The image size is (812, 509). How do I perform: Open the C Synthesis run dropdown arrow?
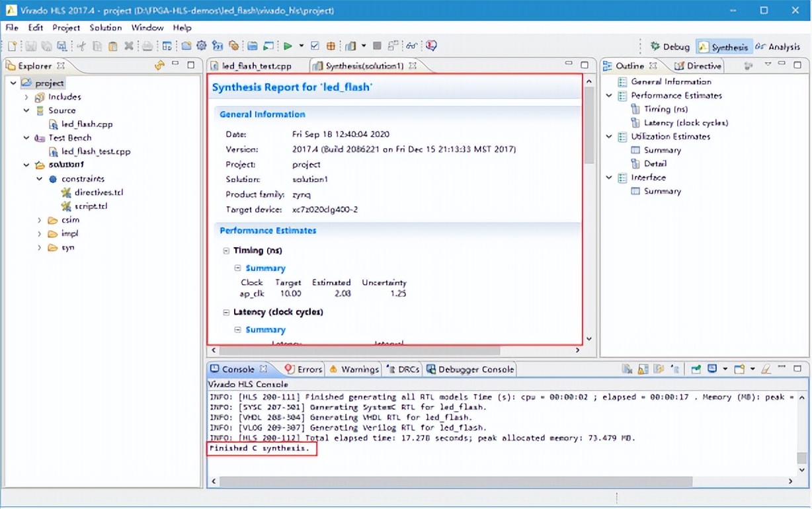tap(301, 46)
